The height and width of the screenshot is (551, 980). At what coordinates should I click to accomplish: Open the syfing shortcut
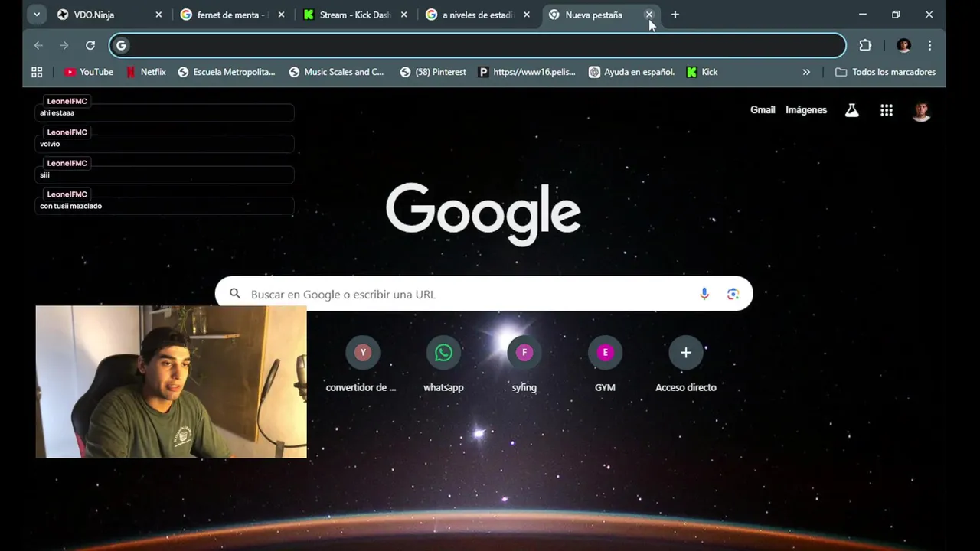point(524,365)
